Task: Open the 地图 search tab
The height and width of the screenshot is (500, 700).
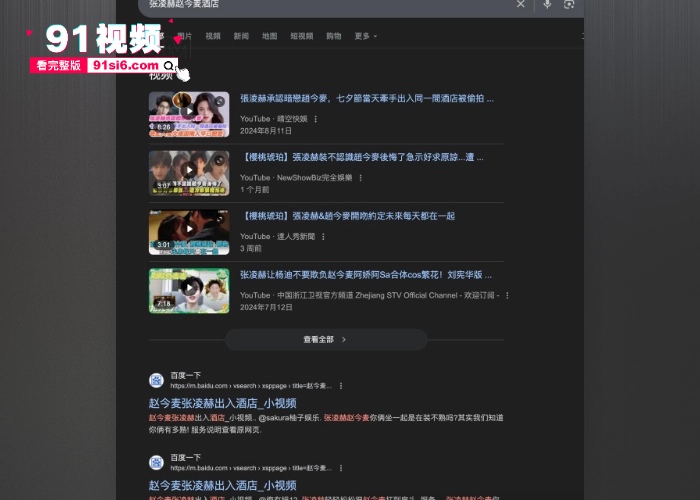Action: [x=270, y=36]
